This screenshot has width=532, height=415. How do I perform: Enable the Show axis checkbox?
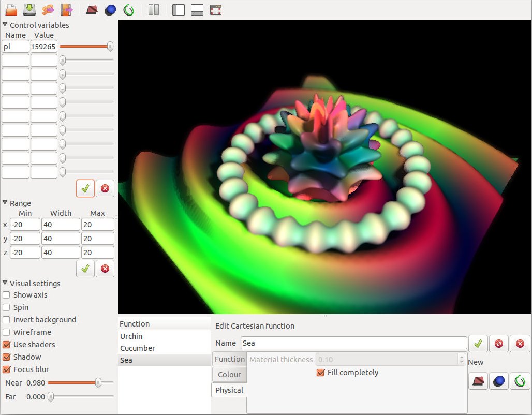tap(6, 295)
